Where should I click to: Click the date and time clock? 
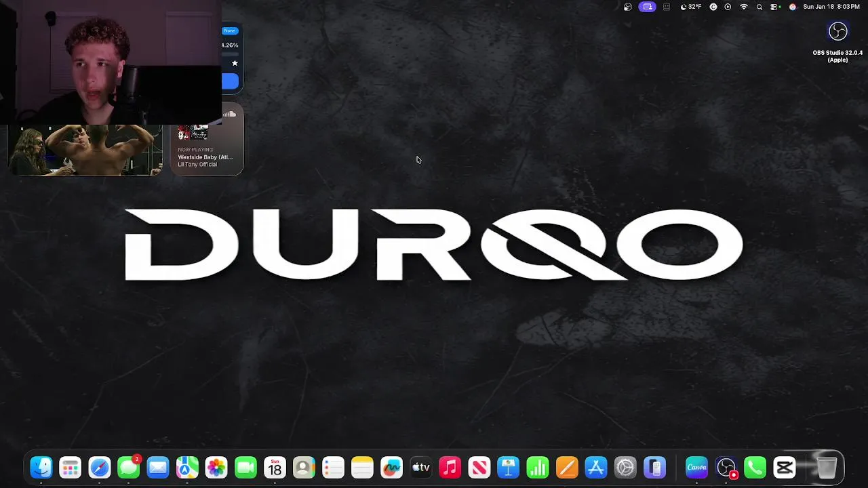(831, 7)
